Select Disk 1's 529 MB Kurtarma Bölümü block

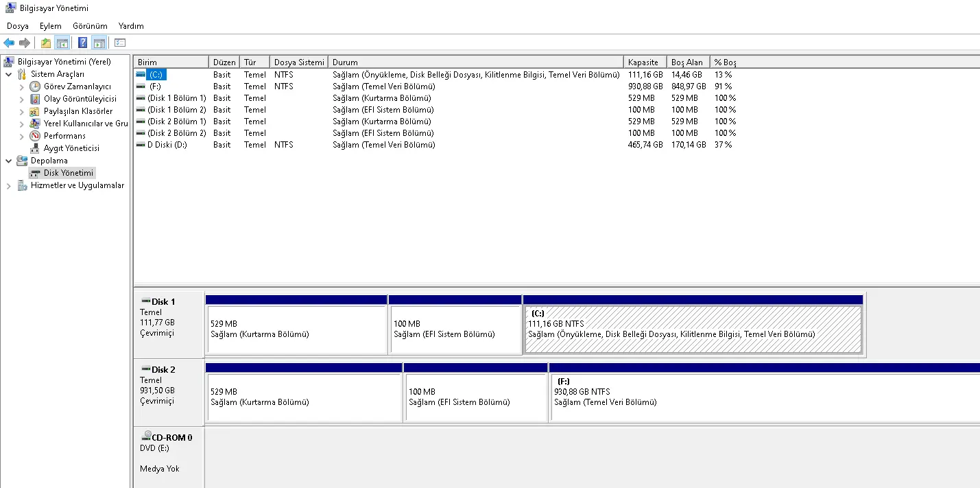296,329
